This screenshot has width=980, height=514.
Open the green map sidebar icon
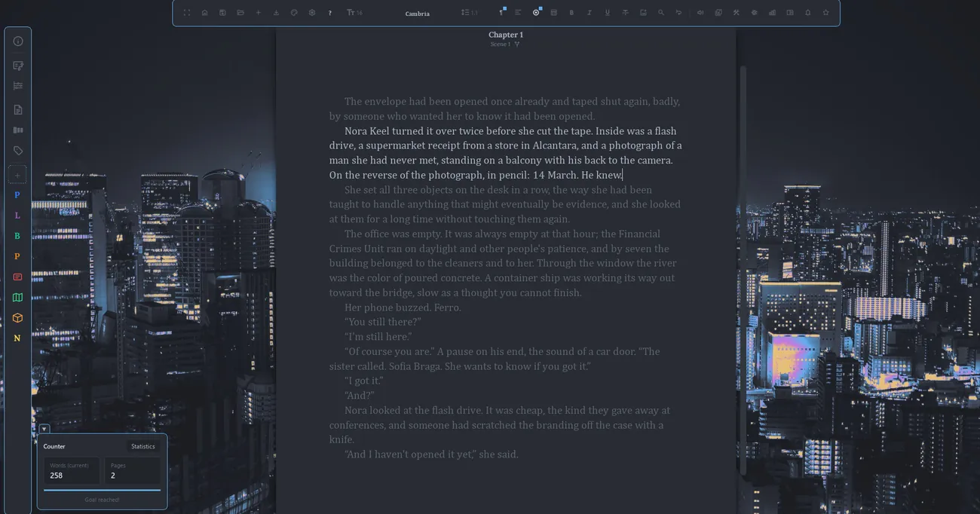(x=17, y=298)
